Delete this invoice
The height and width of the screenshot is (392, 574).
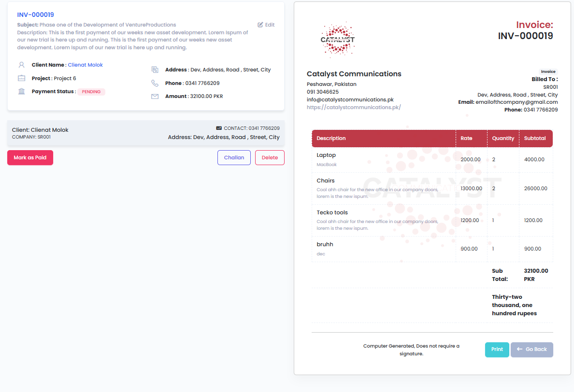270,157
